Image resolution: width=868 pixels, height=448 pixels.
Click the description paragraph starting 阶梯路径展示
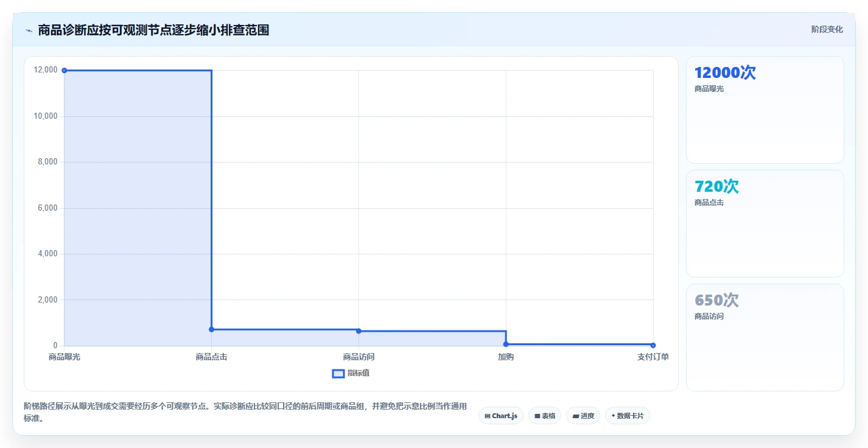point(245,412)
